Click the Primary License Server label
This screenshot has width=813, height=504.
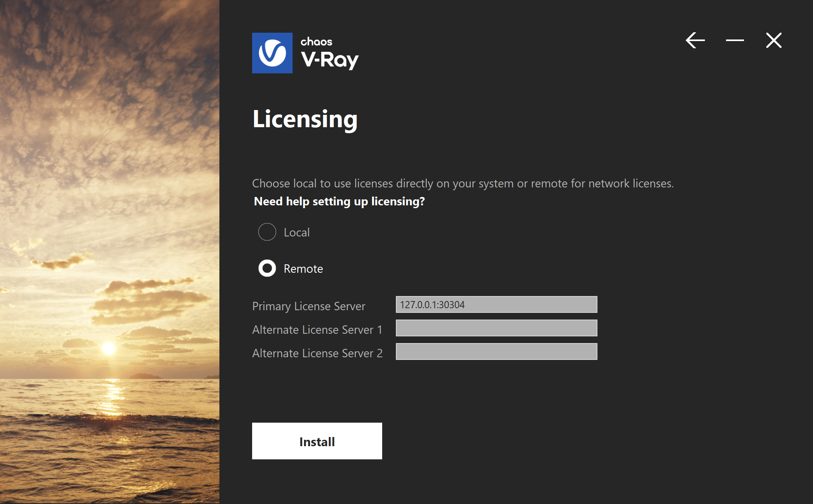308,306
